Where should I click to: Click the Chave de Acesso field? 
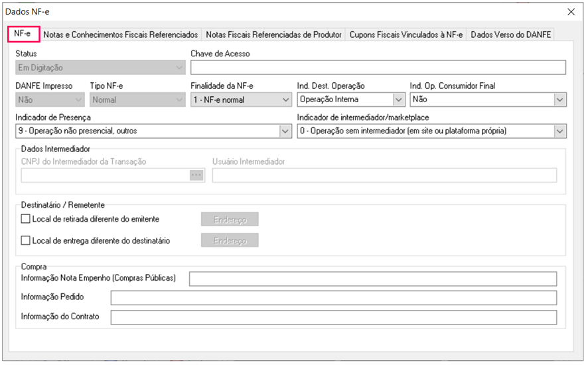tap(378, 68)
